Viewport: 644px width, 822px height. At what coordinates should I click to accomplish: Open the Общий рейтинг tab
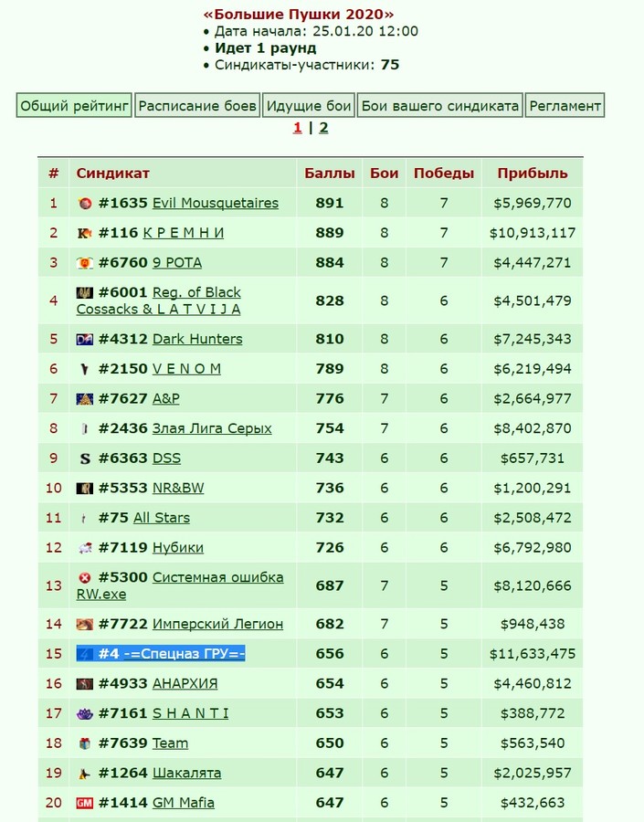[74, 105]
